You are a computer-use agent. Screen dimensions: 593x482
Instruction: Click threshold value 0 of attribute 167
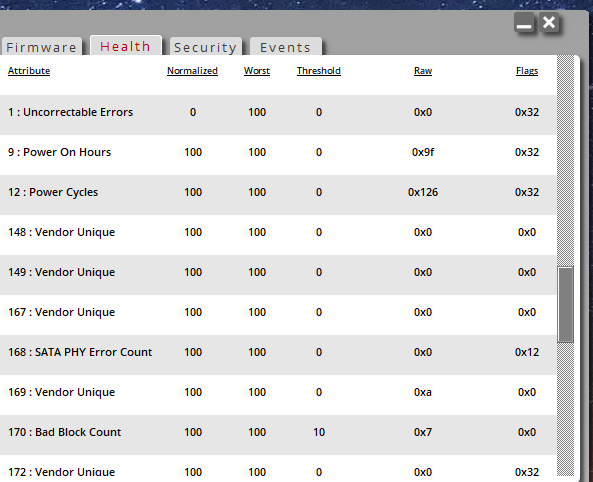click(319, 313)
